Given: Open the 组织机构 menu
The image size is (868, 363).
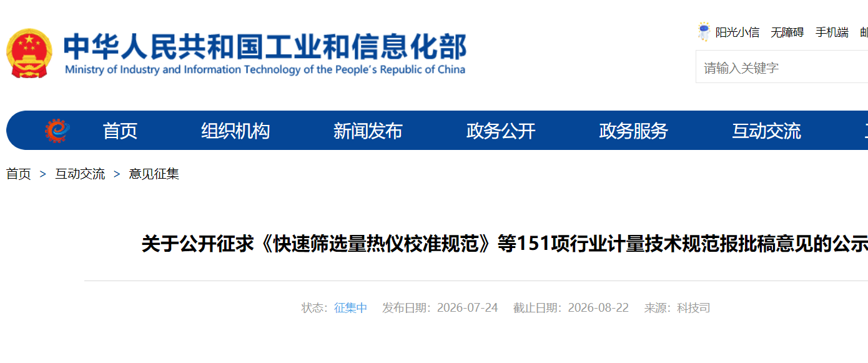Looking at the screenshot, I should 235,131.
